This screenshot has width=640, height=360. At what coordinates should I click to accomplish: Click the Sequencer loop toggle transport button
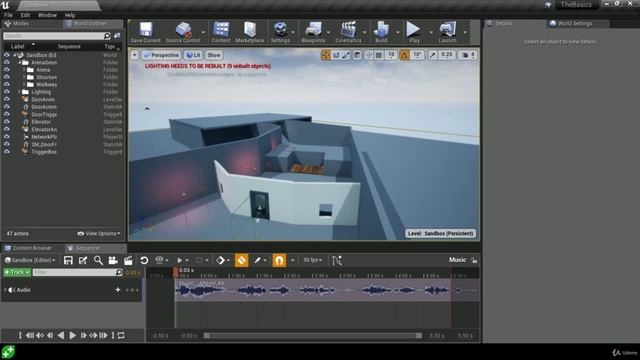point(121,336)
